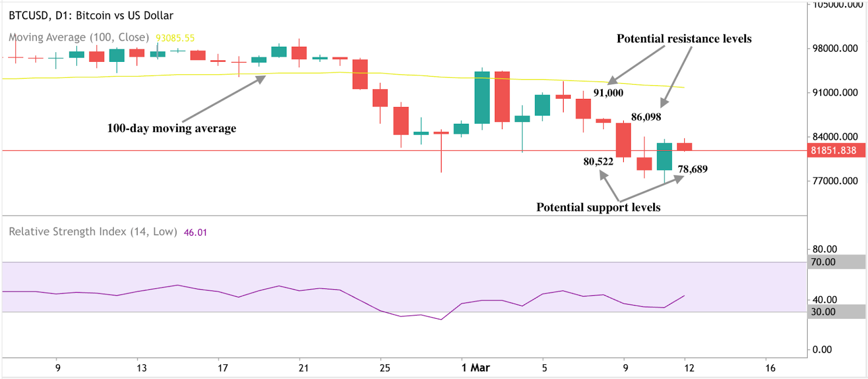
Task: Select the 78,689 support price label
Action: point(692,169)
